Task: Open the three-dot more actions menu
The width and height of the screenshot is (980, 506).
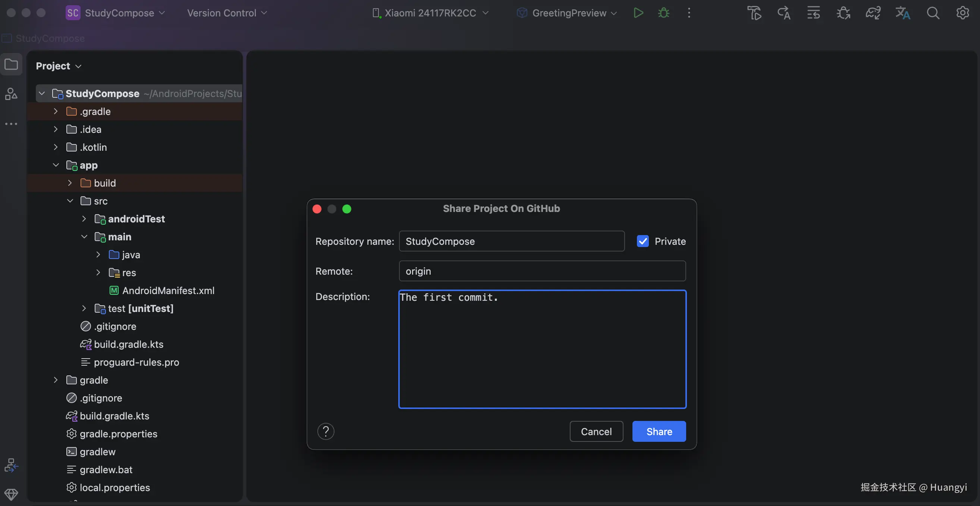Action: point(689,13)
